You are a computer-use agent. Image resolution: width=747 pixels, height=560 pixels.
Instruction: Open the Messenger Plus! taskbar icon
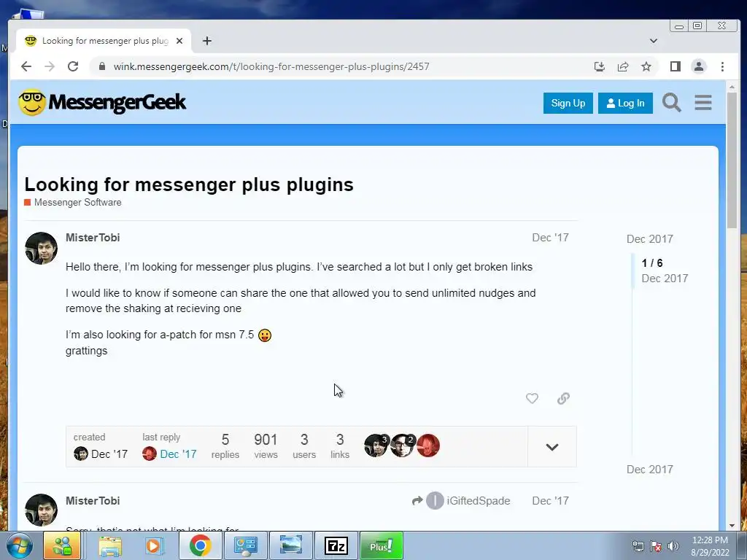[x=381, y=545]
